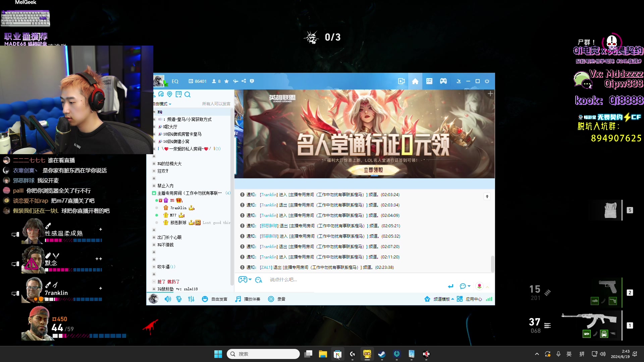The height and width of the screenshot is (362, 644).
Task: Select user M77 in channel list
Action: coord(173,215)
